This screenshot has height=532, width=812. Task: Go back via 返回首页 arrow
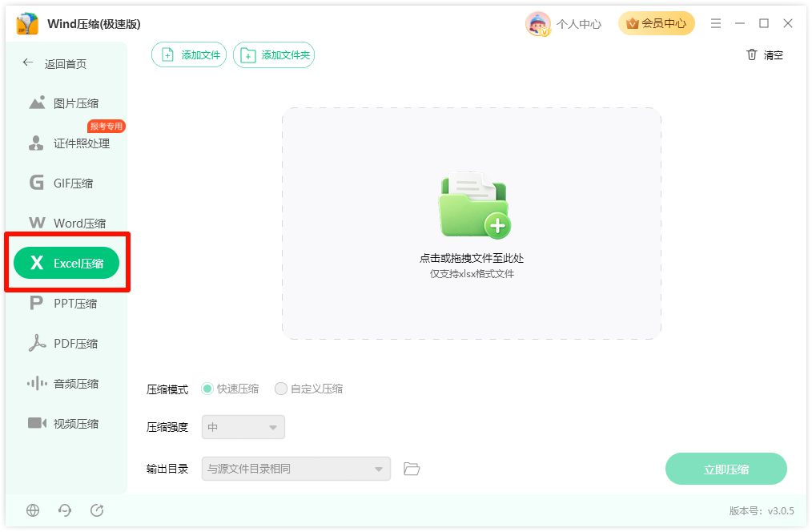tap(28, 62)
